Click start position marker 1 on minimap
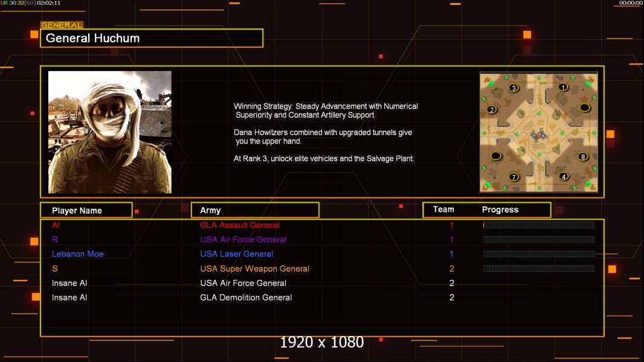 [562, 87]
